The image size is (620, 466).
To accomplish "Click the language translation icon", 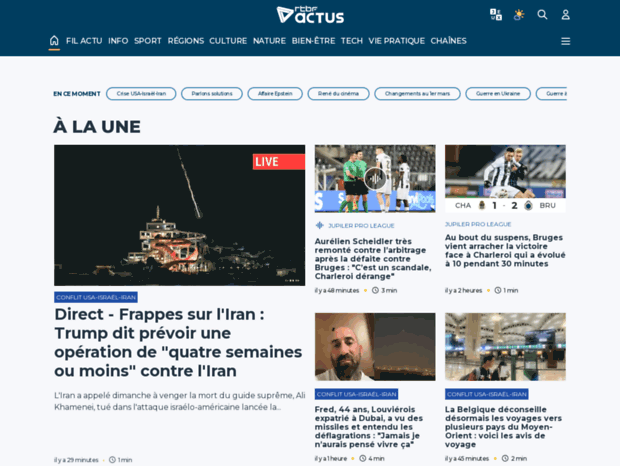I will tap(496, 15).
